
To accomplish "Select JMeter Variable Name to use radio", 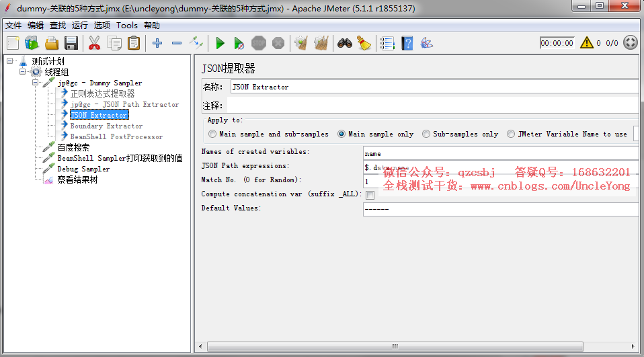I will (x=511, y=134).
